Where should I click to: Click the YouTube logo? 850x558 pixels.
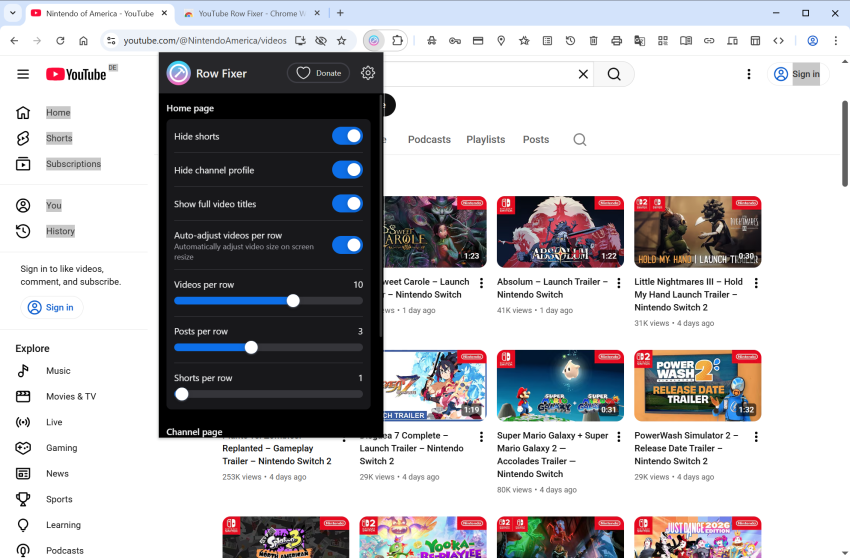[x=76, y=74]
